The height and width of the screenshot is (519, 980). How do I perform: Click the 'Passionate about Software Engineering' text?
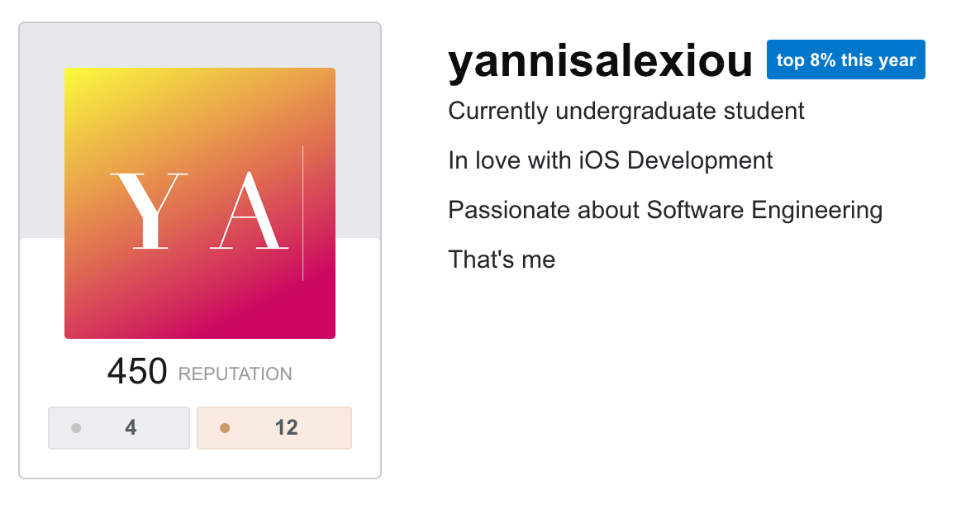point(664,210)
